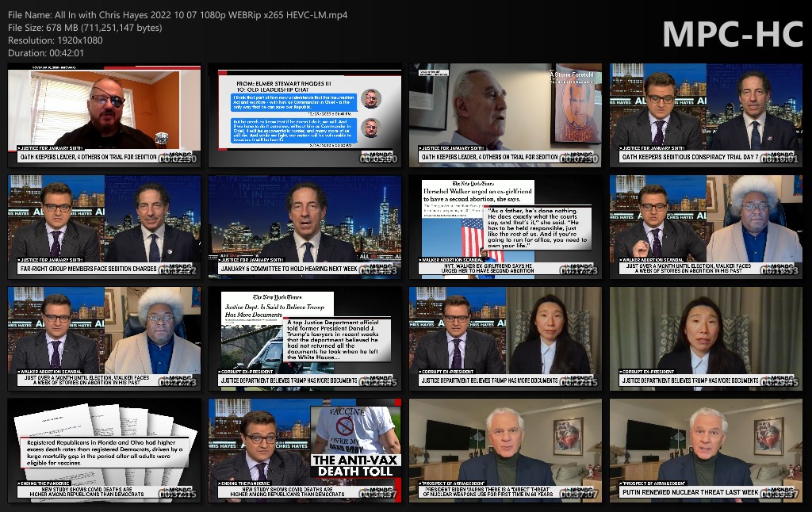Choose the thumbnail of woman guest alone
This screenshot has height=512, width=812.
tap(706, 338)
